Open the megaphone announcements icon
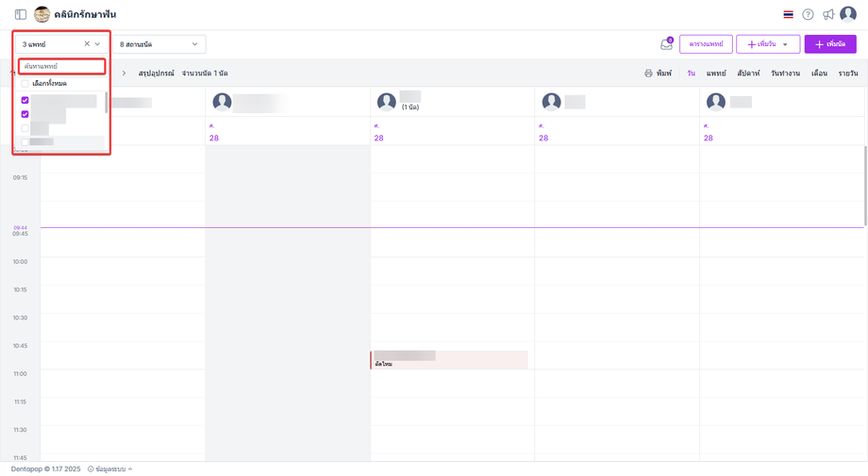Image resolution: width=868 pixels, height=476 pixels. coord(828,15)
